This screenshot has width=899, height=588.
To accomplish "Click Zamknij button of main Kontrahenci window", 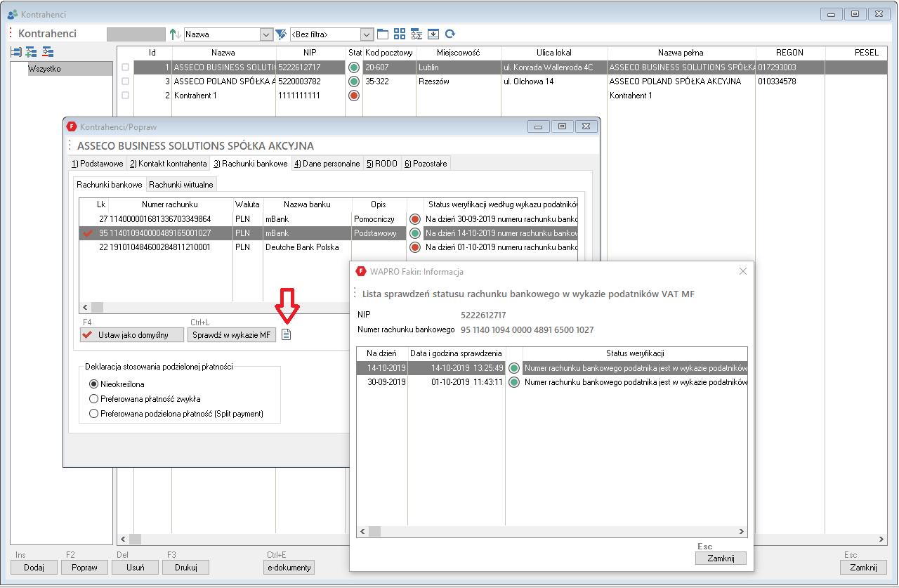I will click(x=864, y=567).
